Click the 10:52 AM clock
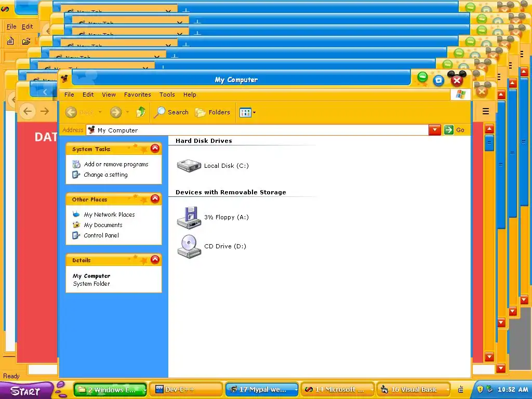This screenshot has width=532, height=399. pyautogui.click(x=513, y=390)
